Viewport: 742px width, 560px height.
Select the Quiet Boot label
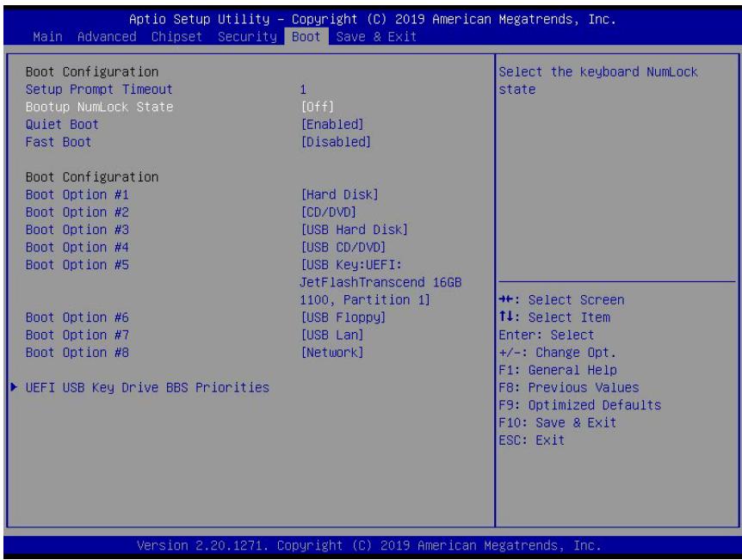(62, 125)
